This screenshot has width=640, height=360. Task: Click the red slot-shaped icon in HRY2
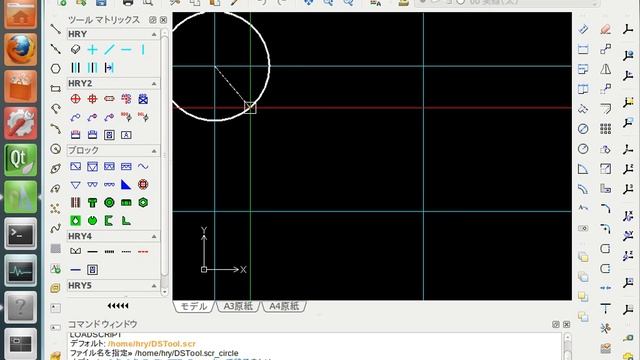point(109,99)
